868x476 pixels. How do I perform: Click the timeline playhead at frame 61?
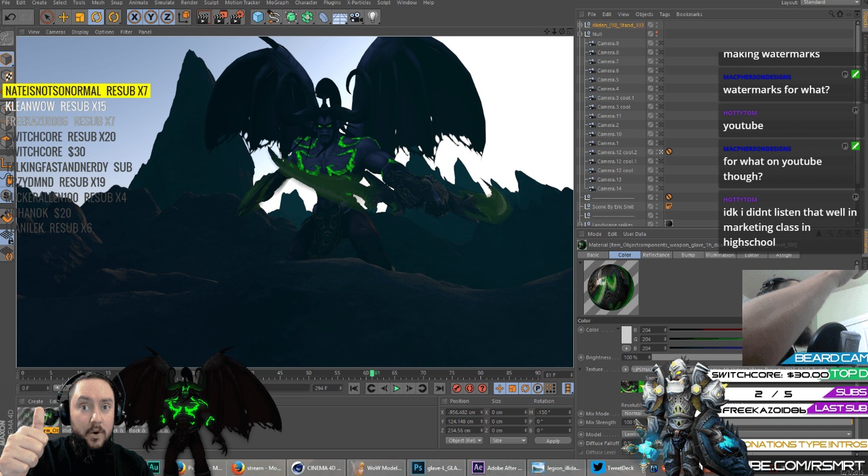click(372, 373)
